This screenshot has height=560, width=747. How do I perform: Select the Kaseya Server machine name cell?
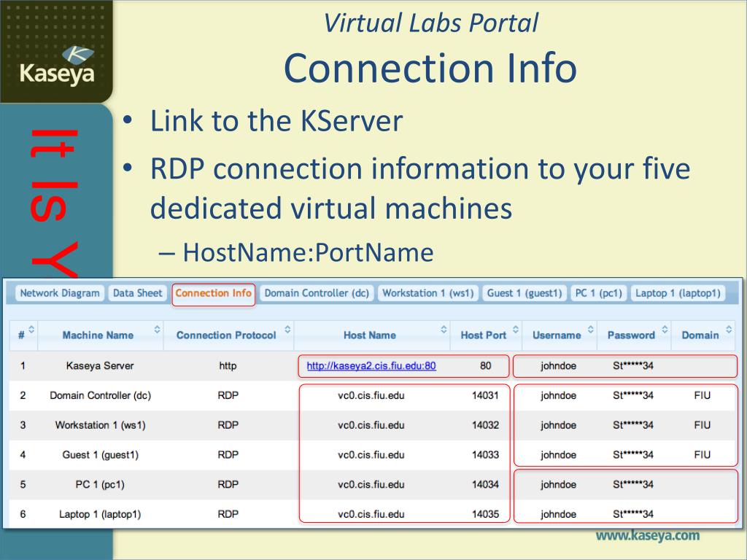(x=100, y=366)
